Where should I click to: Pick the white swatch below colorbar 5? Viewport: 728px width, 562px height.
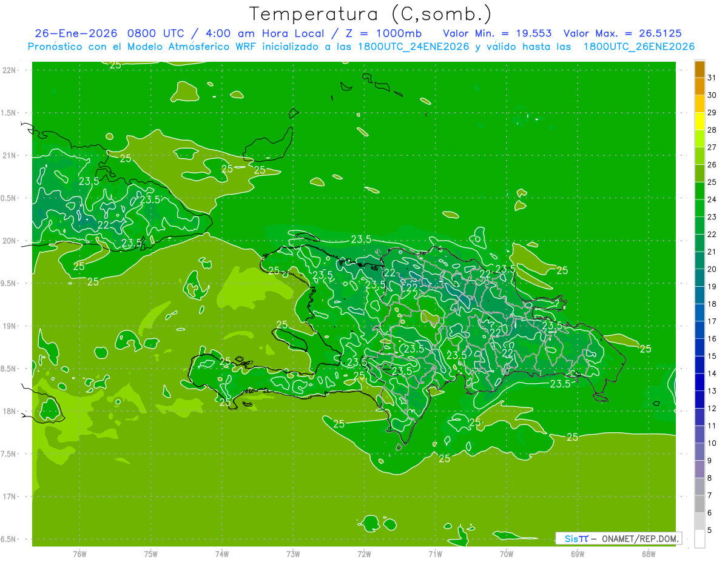pos(699,539)
